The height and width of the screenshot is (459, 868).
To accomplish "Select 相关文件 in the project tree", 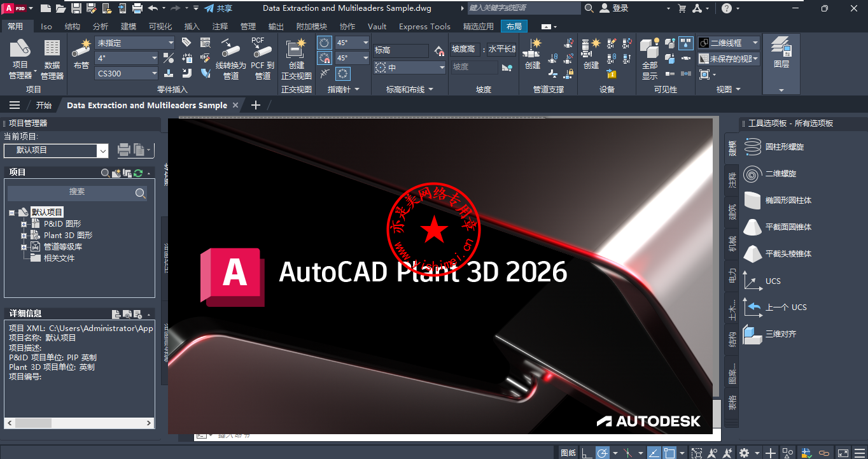I will [59, 258].
